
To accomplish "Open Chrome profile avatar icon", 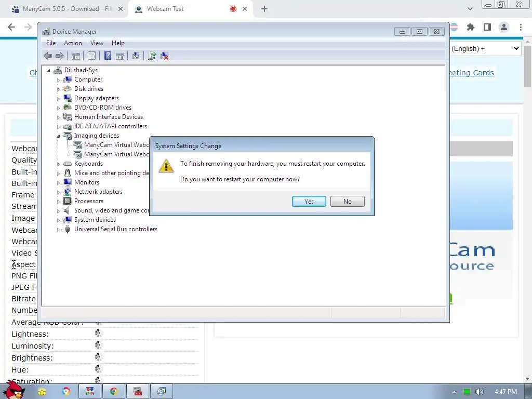I will 504,27.
